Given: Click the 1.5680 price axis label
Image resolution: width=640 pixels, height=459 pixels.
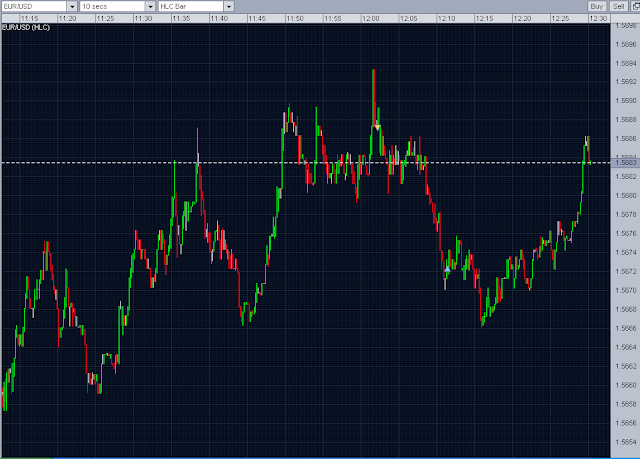Looking at the screenshot, I should 626,195.
